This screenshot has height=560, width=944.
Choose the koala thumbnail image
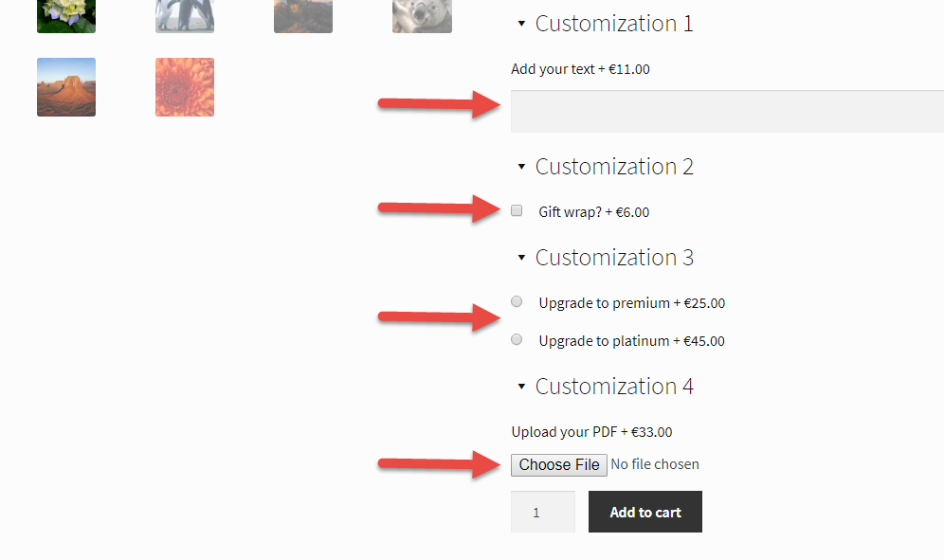pos(422,16)
